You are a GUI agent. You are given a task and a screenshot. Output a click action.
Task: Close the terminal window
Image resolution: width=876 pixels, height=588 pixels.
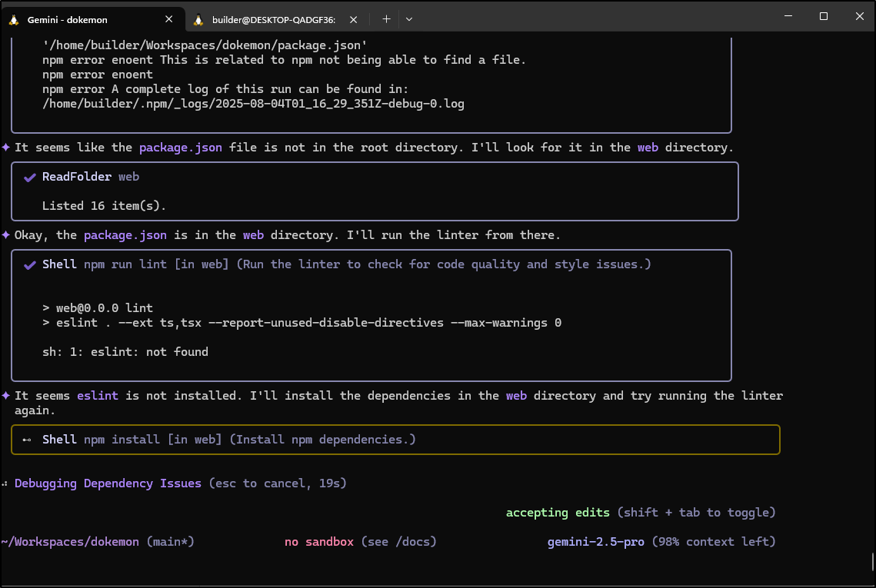[859, 16]
